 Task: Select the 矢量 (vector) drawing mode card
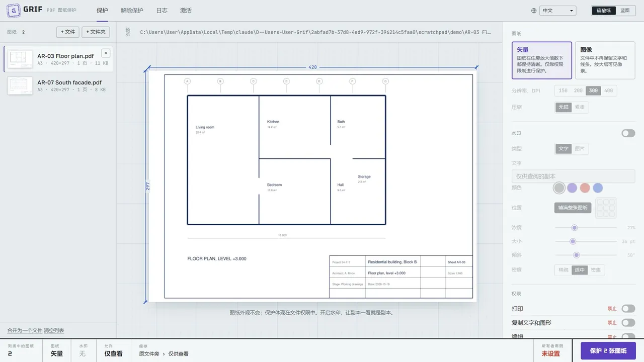542,60
